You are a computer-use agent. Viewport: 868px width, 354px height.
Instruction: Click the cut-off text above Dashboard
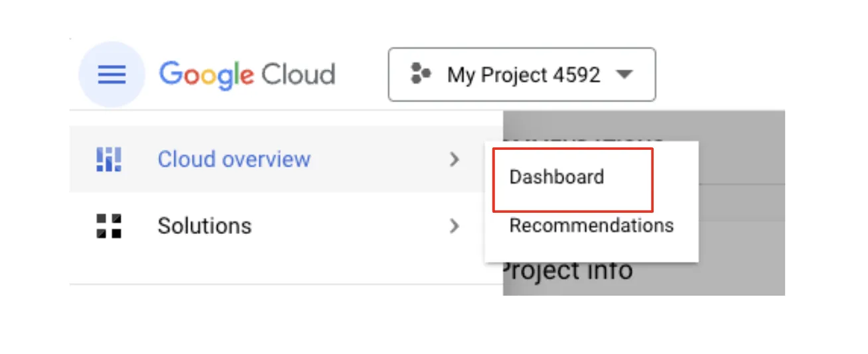[x=584, y=141]
